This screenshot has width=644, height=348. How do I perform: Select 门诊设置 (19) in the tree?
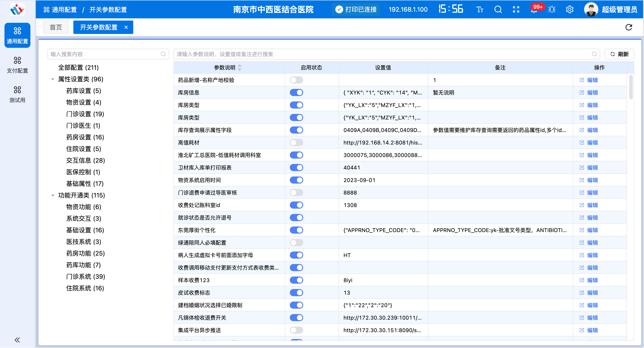coord(85,114)
